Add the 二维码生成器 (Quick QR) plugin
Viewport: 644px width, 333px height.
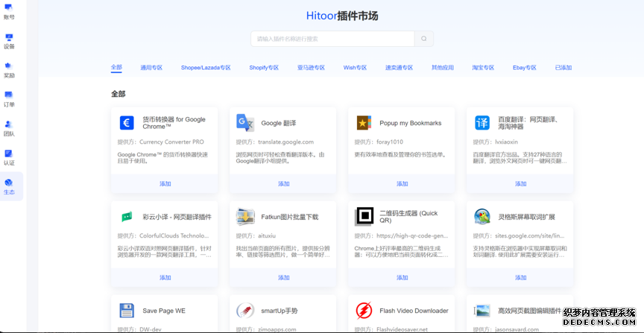click(x=402, y=278)
